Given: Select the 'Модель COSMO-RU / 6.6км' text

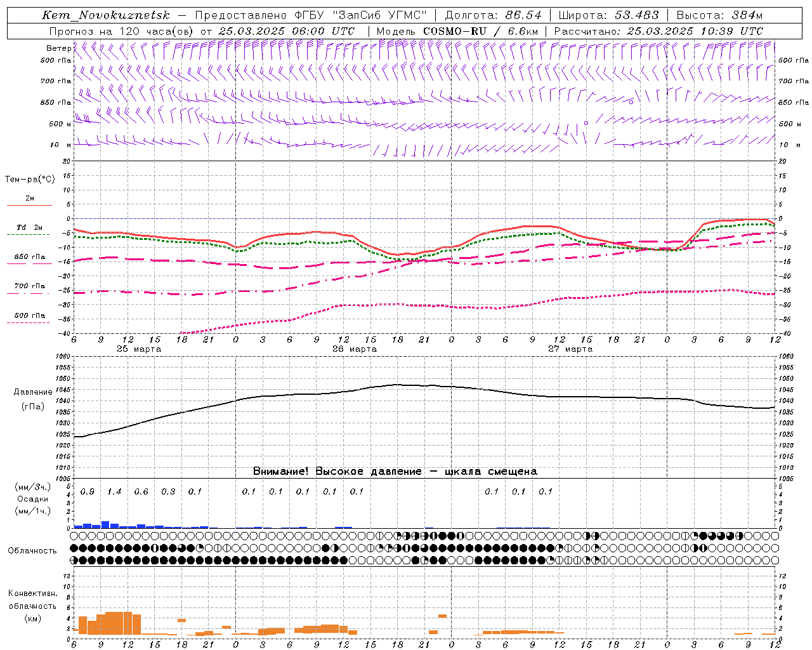Looking at the screenshot, I should (457, 31).
